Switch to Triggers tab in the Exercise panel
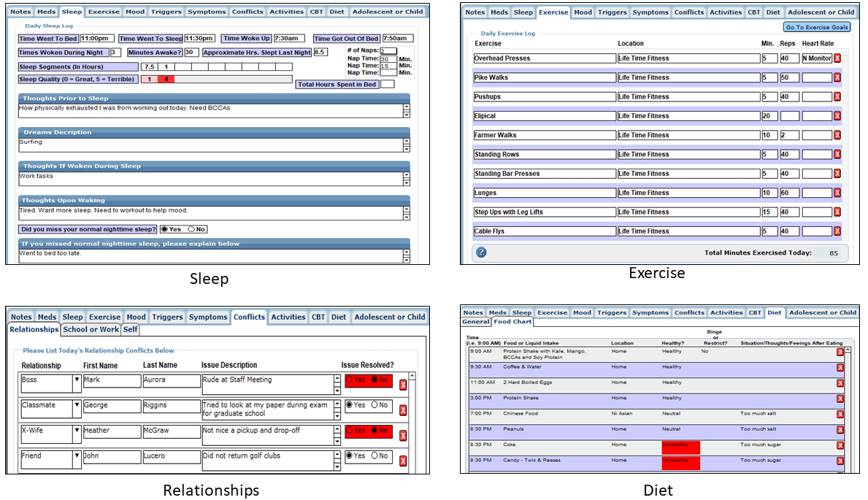 tap(612, 12)
